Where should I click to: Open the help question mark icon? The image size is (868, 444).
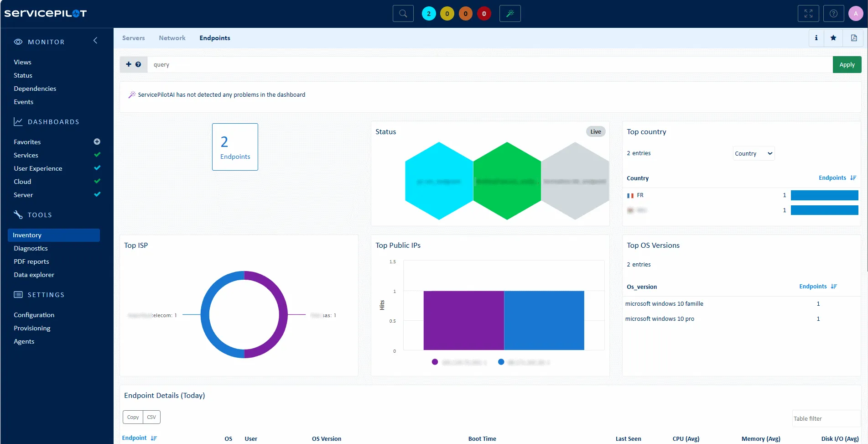coord(833,14)
